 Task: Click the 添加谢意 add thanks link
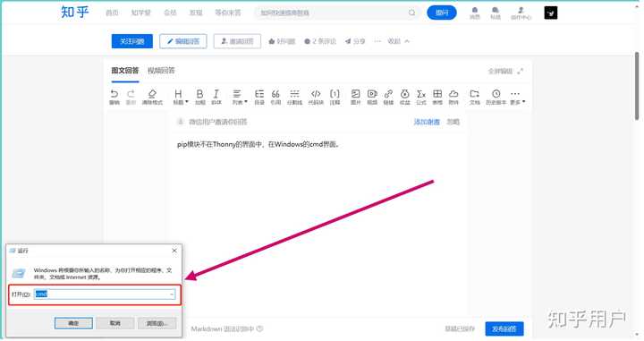pyautogui.click(x=427, y=122)
